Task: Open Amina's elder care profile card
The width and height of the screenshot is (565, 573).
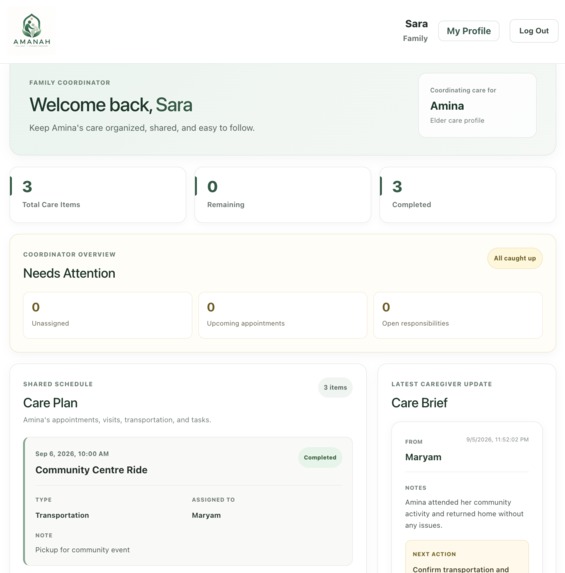Action: point(477,105)
